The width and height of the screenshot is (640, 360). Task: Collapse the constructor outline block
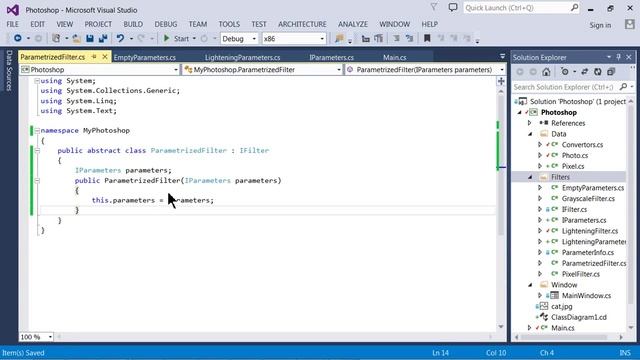tap(37, 180)
